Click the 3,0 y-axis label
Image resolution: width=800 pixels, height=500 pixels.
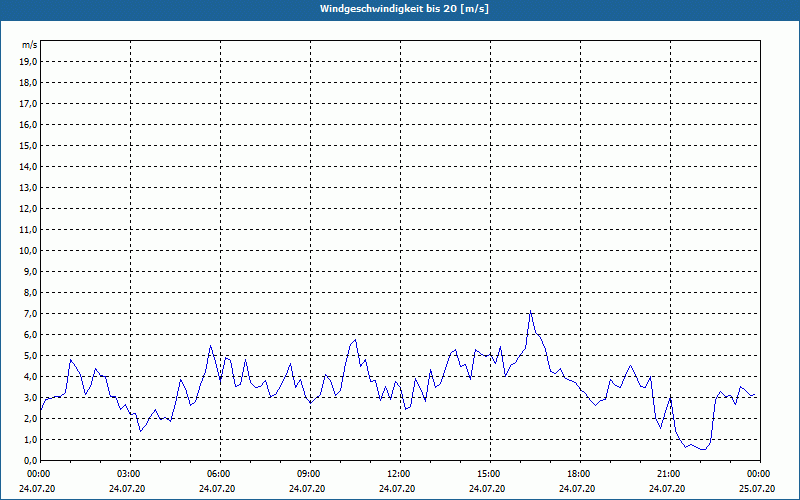coord(30,397)
